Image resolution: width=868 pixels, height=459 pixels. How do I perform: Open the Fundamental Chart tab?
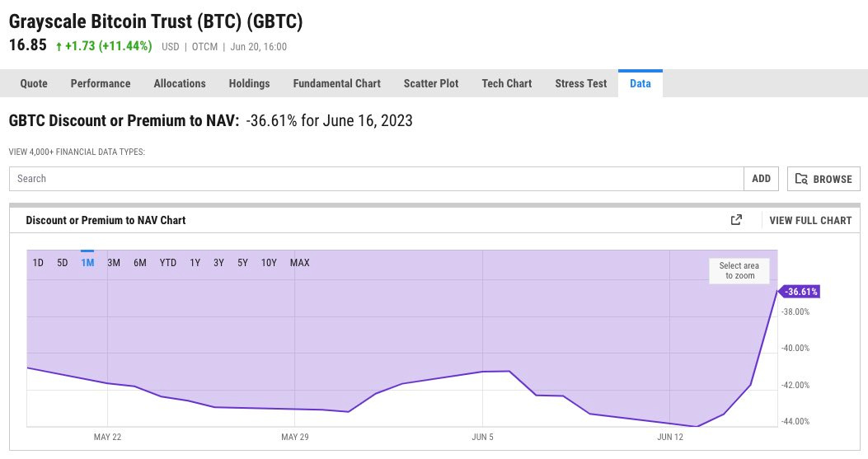click(336, 83)
